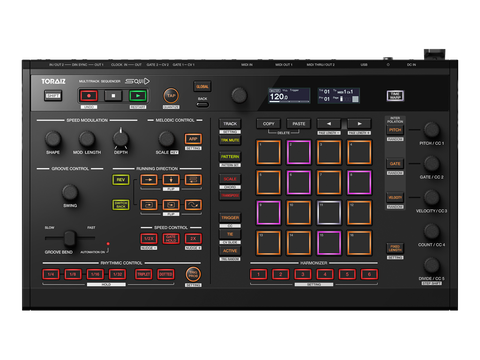Click the 1/4 rhythmic control button
The width and height of the screenshot is (480, 360).
tap(51, 274)
